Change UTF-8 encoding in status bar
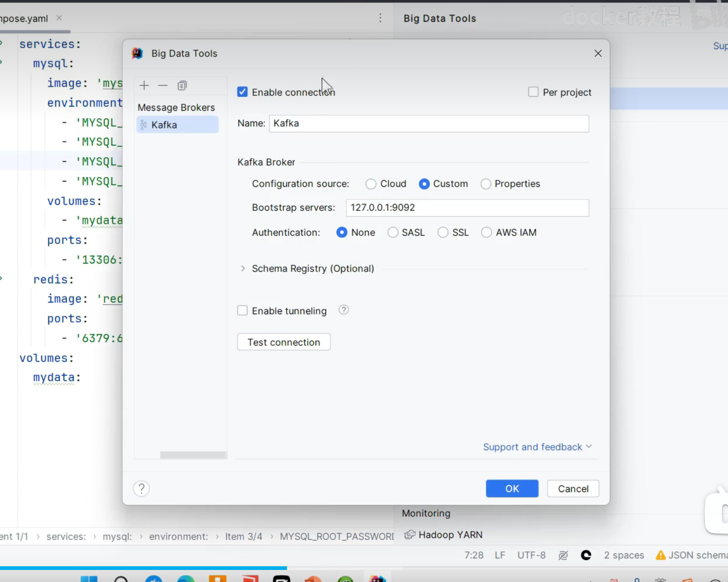Screen dimensions: 728x582 point(531,555)
